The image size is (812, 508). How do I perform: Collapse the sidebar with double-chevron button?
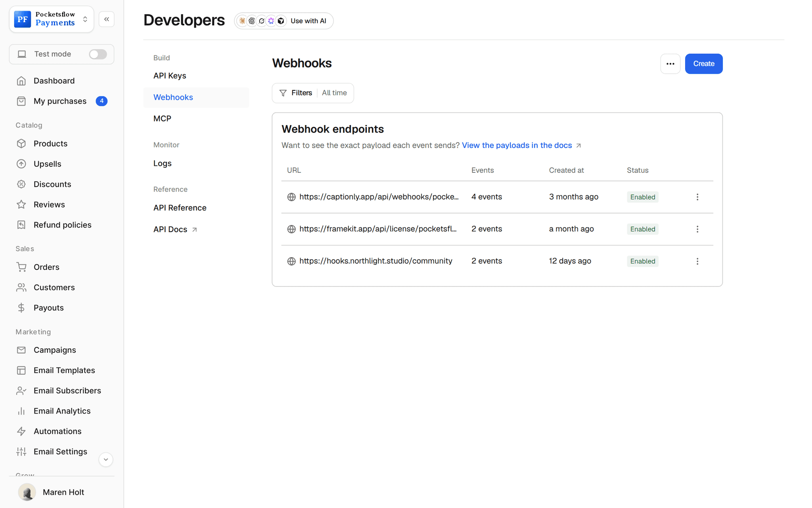point(107,19)
